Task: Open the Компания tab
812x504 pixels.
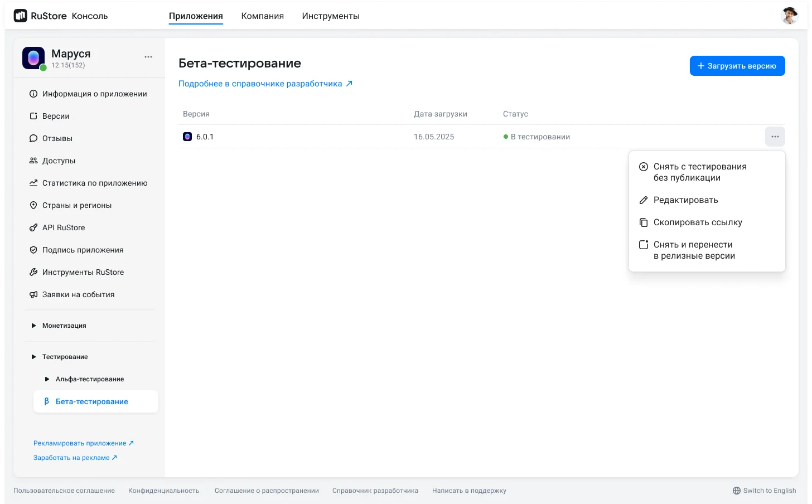Action: pos(263,16)
